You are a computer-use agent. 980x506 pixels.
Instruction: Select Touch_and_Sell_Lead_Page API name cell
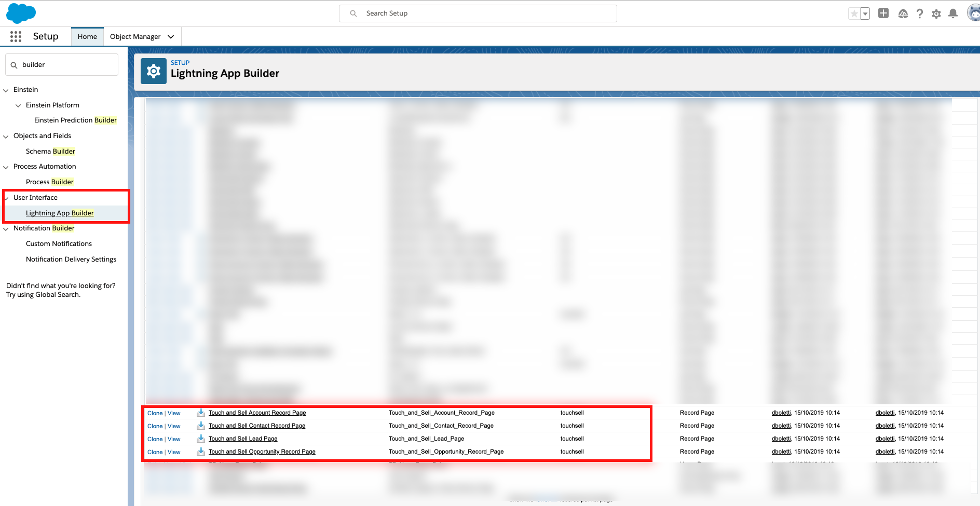click(426, 439)
